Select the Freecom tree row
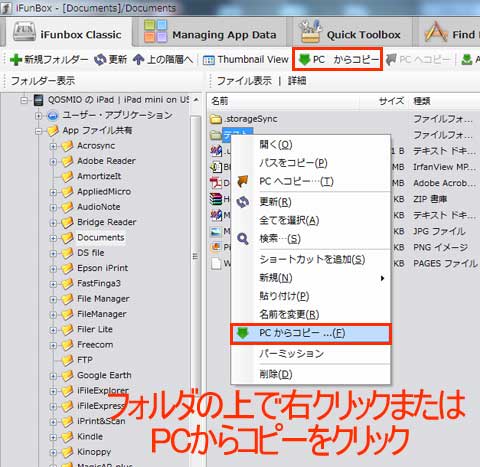This screenshot has width=480, height=467. [x=95, y=345]
